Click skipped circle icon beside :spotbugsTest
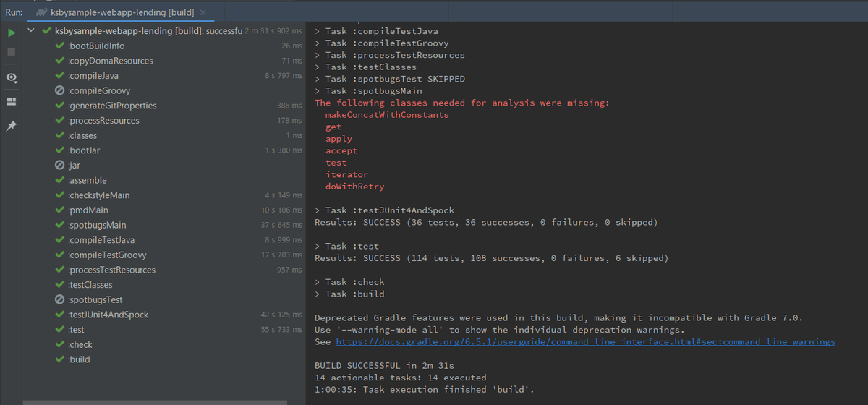 coord(61,299)
